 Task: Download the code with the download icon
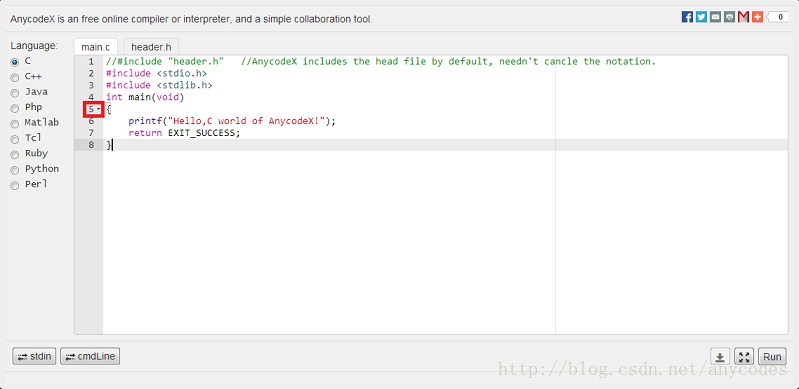click(x=720, y=356)
